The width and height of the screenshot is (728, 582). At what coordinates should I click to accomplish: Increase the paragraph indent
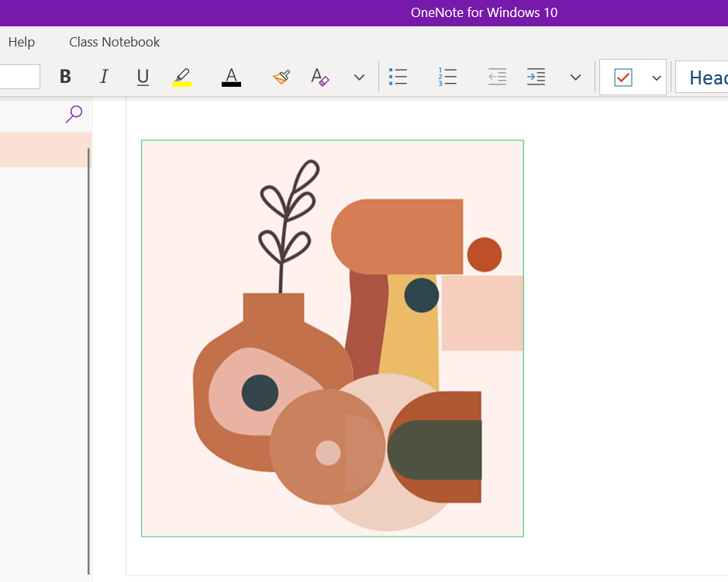536,77
